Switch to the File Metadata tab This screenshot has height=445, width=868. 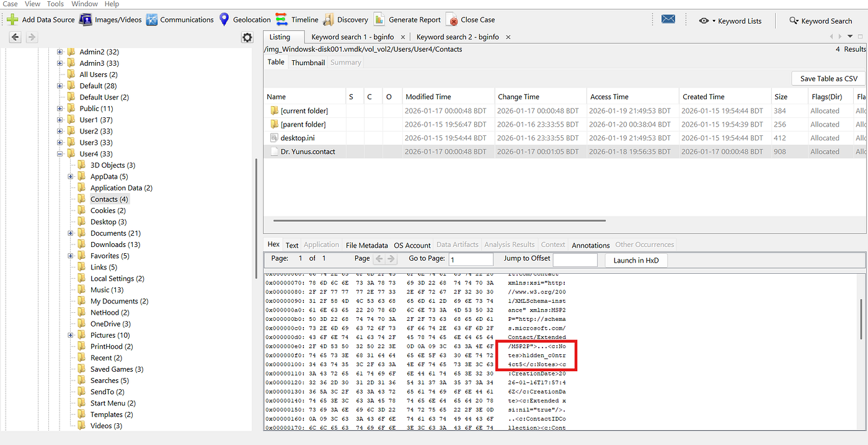pyautogui.click(x=366, y=245)
